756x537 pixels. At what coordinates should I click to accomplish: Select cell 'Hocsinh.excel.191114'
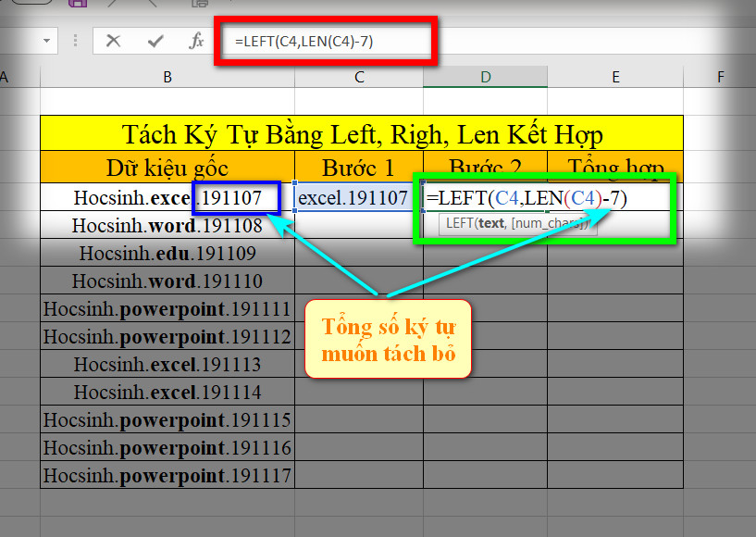(x=167, y=392)
